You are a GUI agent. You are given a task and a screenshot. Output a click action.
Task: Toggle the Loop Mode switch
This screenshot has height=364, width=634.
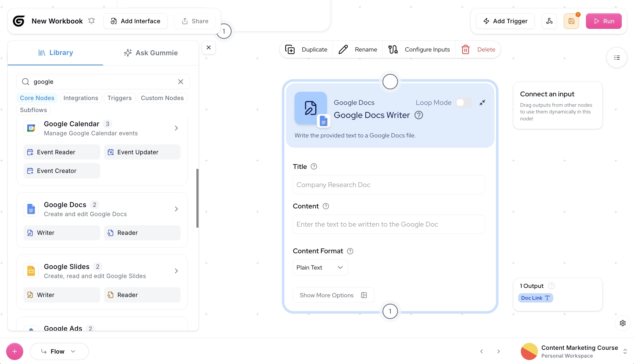(463, 103)
